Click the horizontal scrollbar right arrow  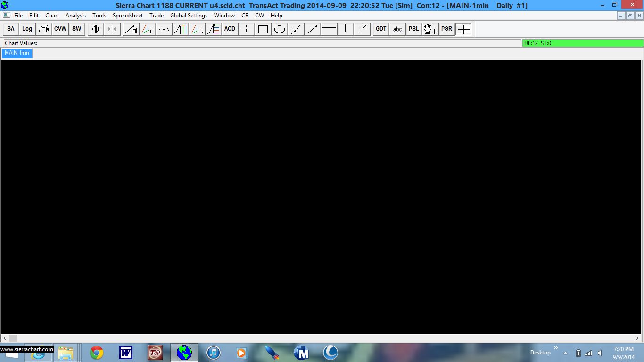[x=638, y=338]
